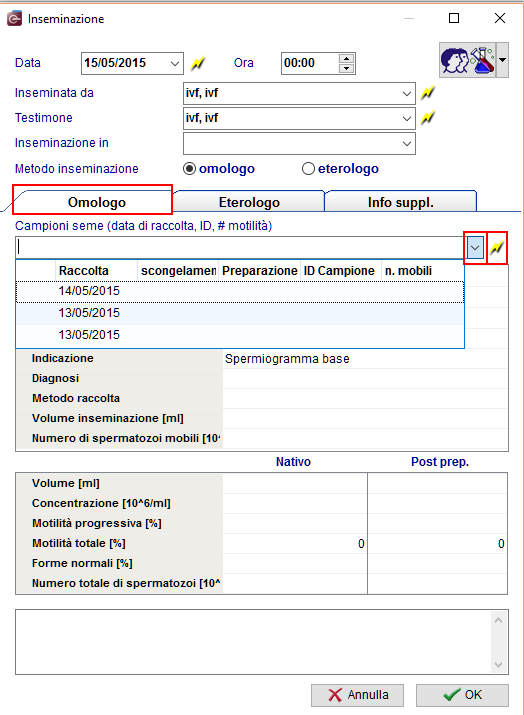Click the Inseminazione app icon in title bar
524x715 pixels.
point(14,19)
